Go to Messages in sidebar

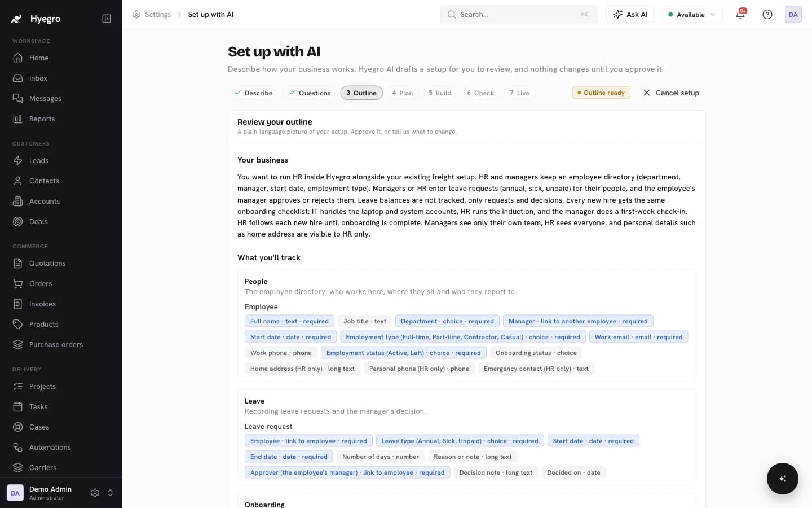61,98
